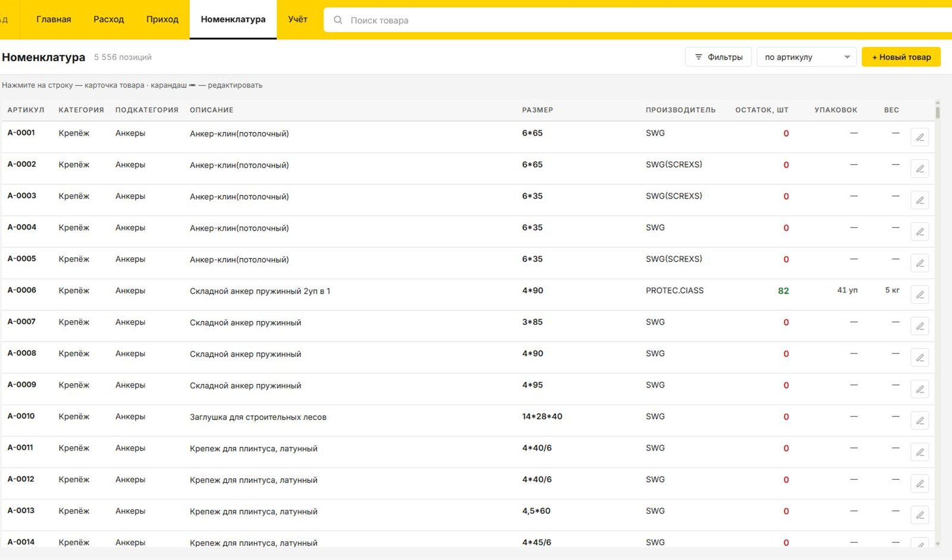The height and width of the screenshot is (560, 952).
Task: Click the АРТИКУЛ column header
Action: (26, 110)
